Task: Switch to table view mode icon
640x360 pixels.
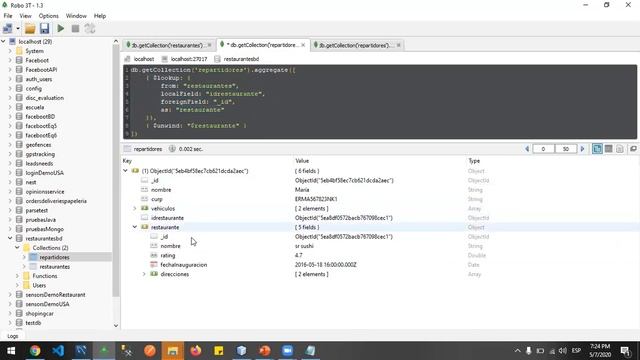Action: click(x=609, y=149)
